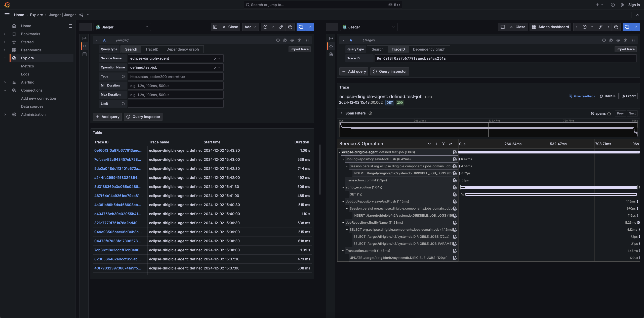644x318 pixels.
Task: Click Sign in
Action: click(x=634, y=5)
